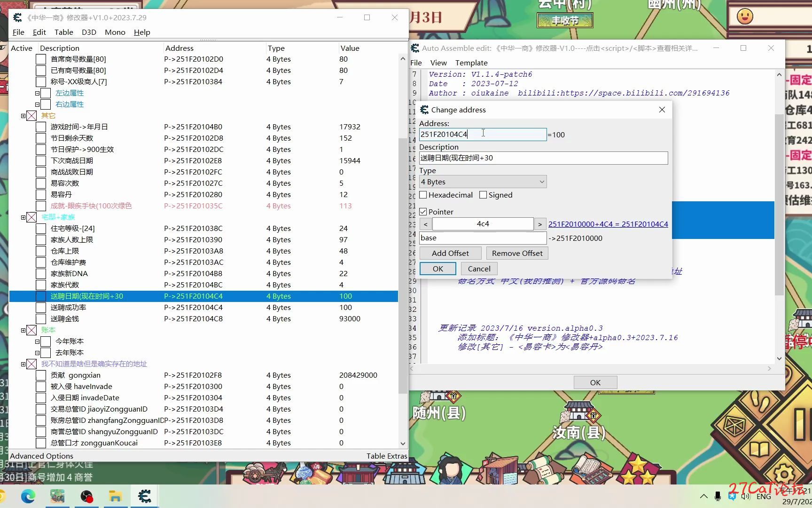Show hidden system tray icons
812x508 pixels.
point(703,496)
